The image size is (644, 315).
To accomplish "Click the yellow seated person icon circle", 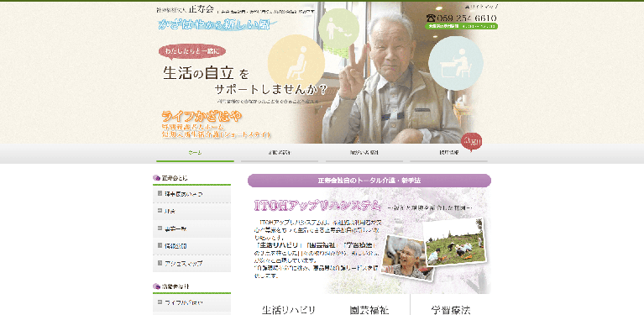I will [x=296, y=63].
